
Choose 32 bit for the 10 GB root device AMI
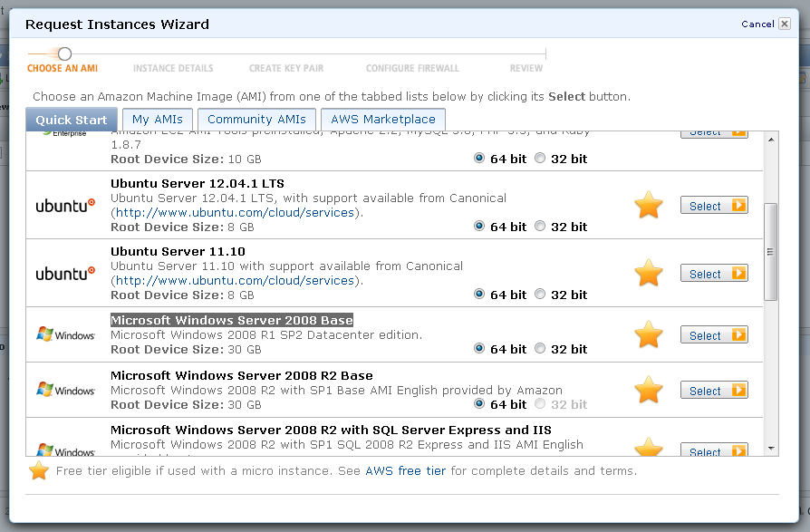click(540, 158)
